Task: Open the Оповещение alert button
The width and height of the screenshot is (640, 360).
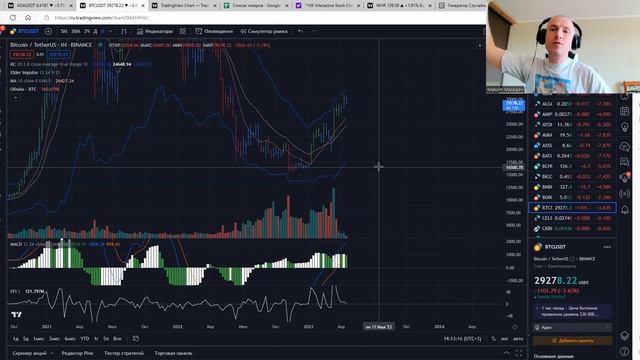Action: click(214, 31)
